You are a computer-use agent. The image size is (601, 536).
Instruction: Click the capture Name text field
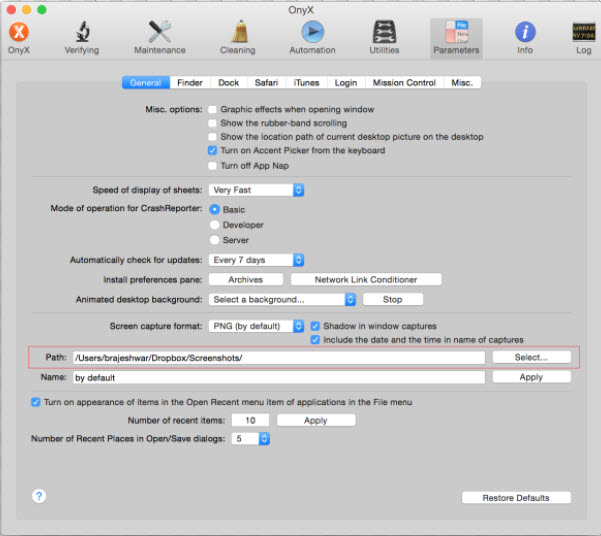tap(279, 377)
